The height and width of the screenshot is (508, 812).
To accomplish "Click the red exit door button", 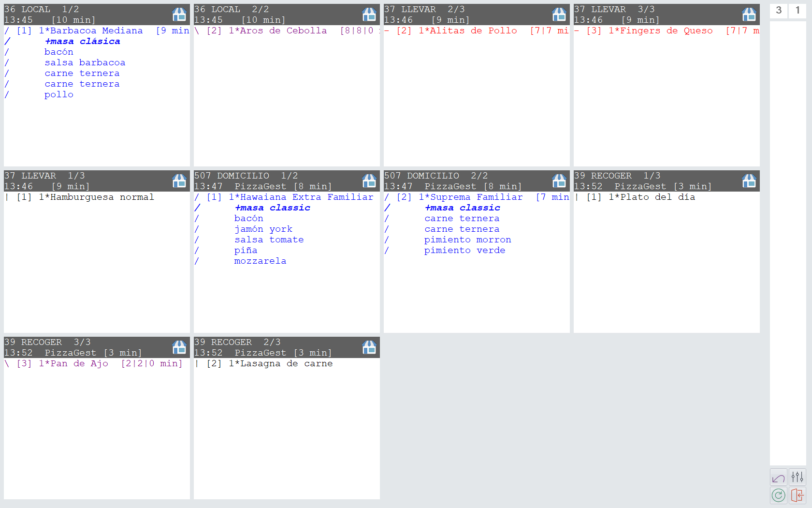I will pyautogui.click(x=797, y=495).
